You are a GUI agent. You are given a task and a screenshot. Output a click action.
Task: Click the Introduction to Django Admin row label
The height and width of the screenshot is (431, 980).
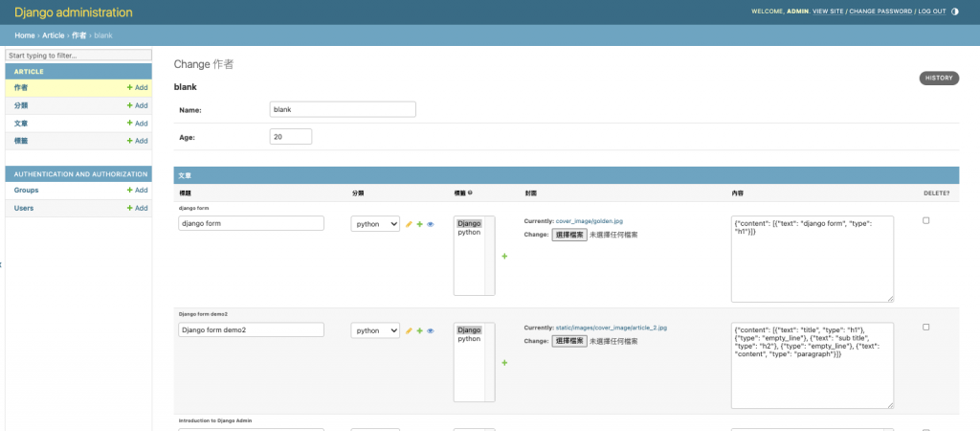tap(215, 420)
